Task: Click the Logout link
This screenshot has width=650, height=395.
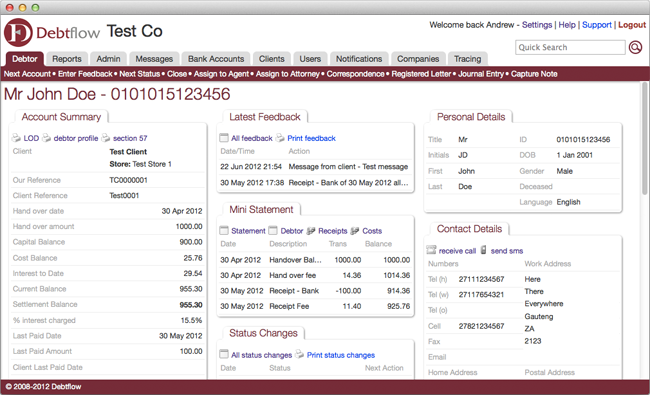Action: pos(632,25)
